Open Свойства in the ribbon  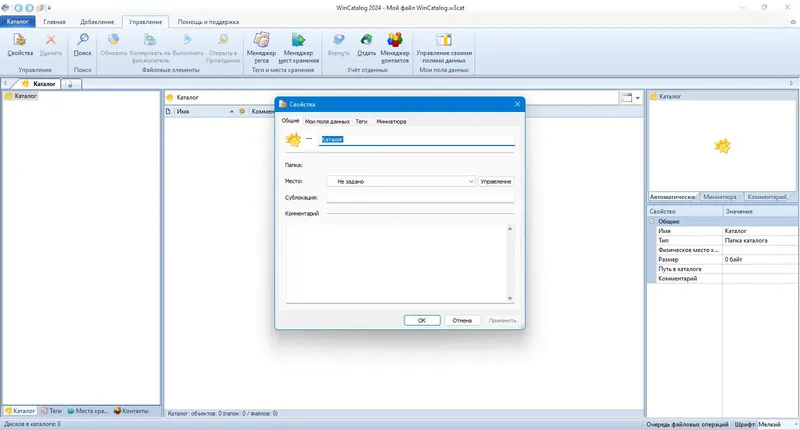click(20, 45)
